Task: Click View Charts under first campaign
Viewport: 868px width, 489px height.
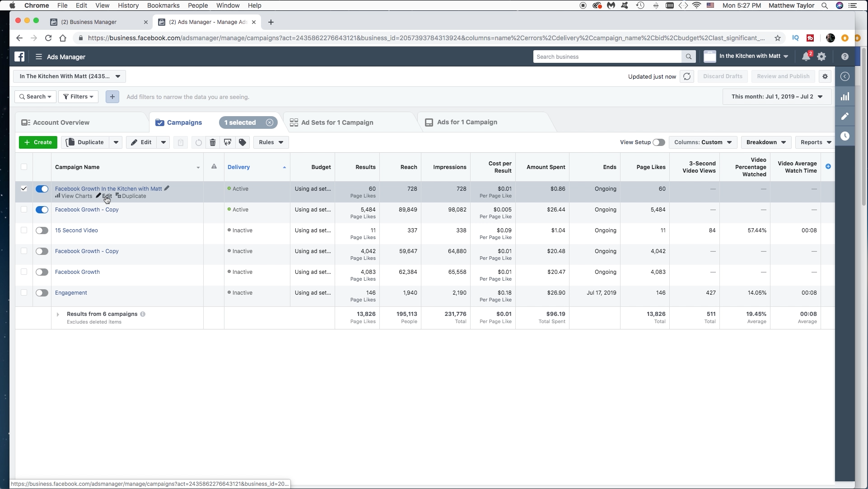Action: pos(74,196)
